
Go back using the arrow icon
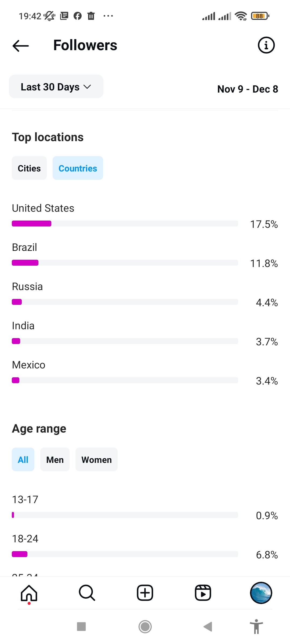coord(21,46)
